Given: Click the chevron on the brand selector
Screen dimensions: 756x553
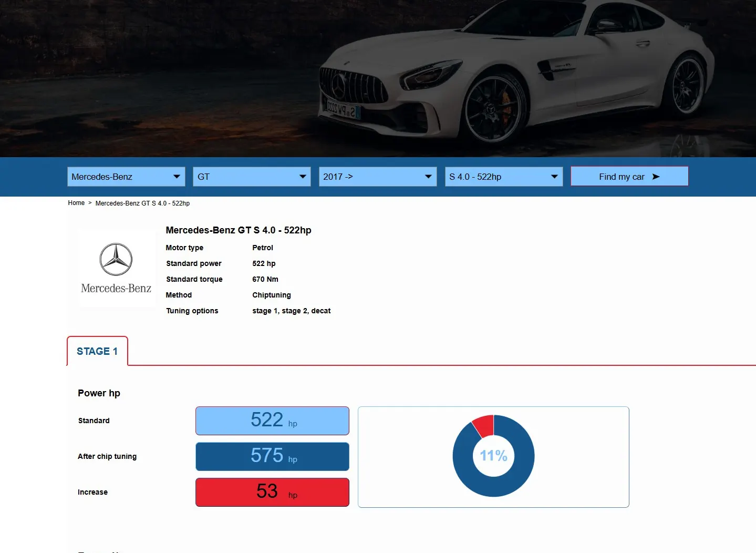Looking at the screenshot, I should coord(177,177).
